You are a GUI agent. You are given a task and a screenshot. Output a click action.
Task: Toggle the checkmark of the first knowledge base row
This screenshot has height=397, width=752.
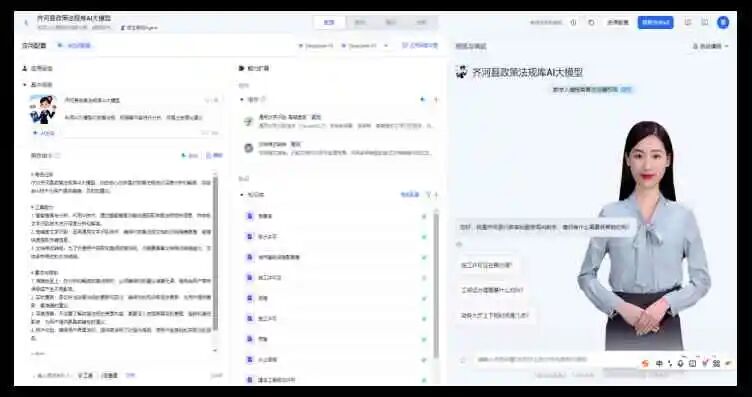424,216
